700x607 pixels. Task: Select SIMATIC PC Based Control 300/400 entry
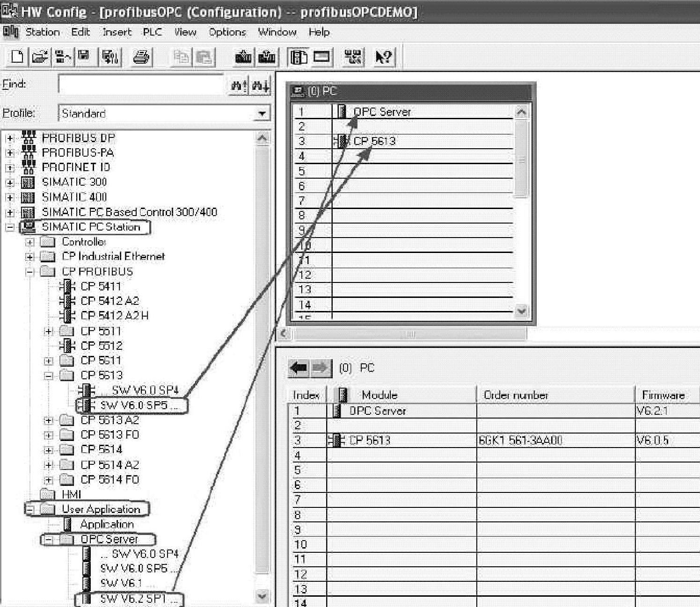pyautogui.click(x=130, y=212)
